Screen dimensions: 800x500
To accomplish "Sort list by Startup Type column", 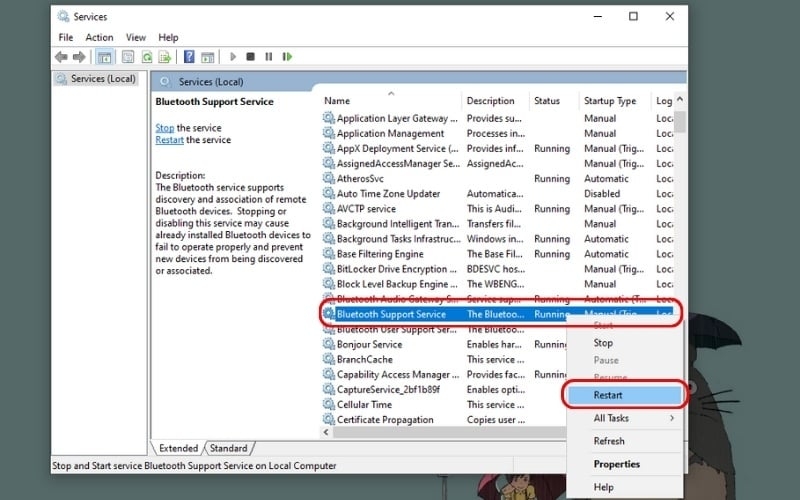I will pos(611,101).
